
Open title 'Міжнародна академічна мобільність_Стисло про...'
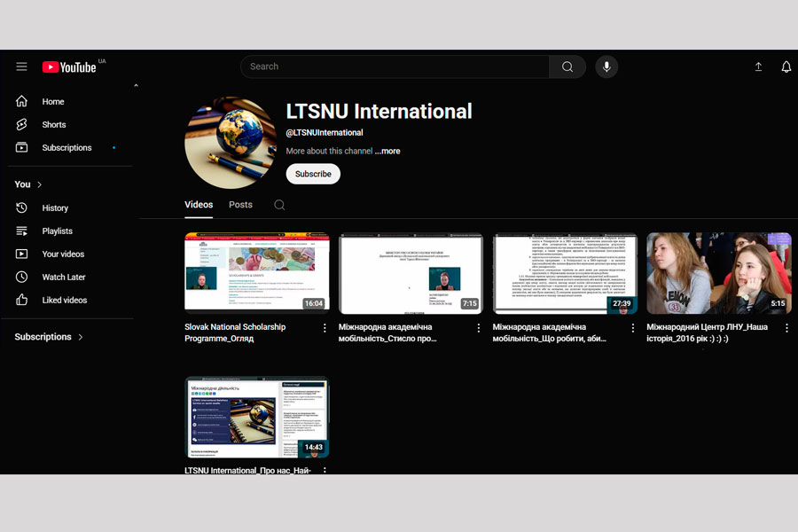click(x=387, y=332)
